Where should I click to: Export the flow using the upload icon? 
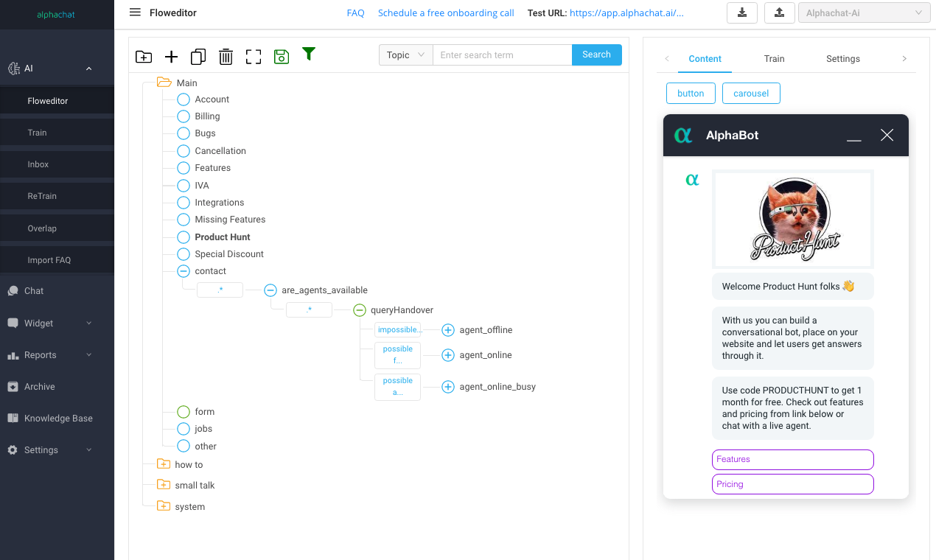click(x=779, y=13)
